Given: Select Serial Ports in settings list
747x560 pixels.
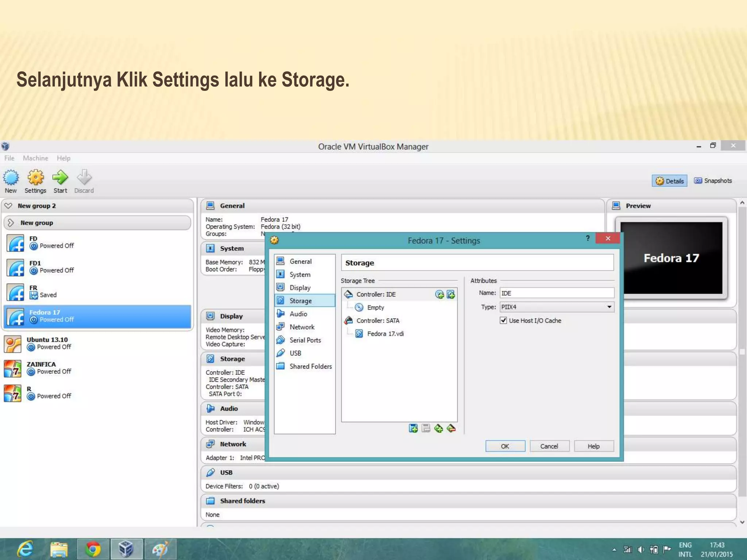Looking at the screenshot, I should (305, 340).
